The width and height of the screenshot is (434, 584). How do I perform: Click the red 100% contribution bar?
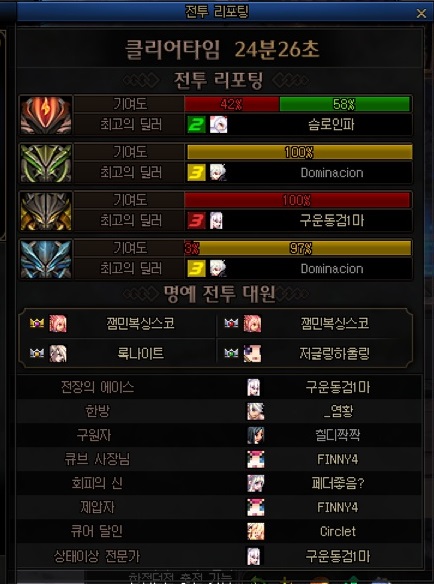pos(298,200)
